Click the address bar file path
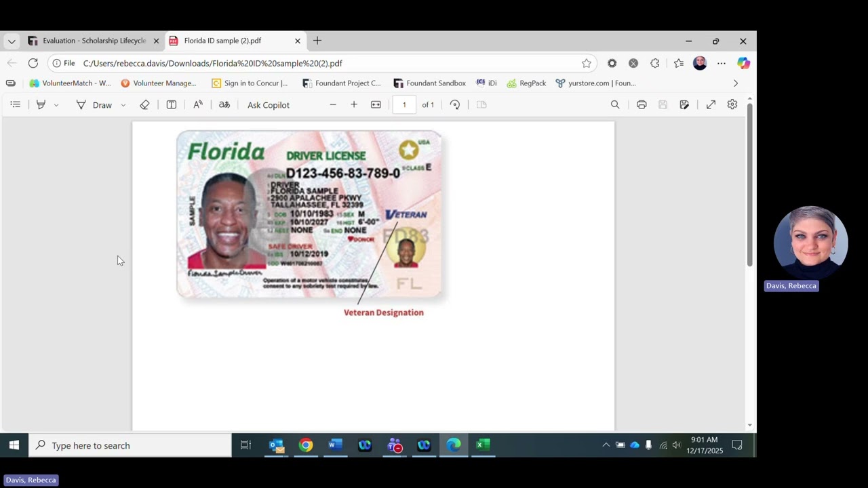868x488 pixels. coord(213,63)
